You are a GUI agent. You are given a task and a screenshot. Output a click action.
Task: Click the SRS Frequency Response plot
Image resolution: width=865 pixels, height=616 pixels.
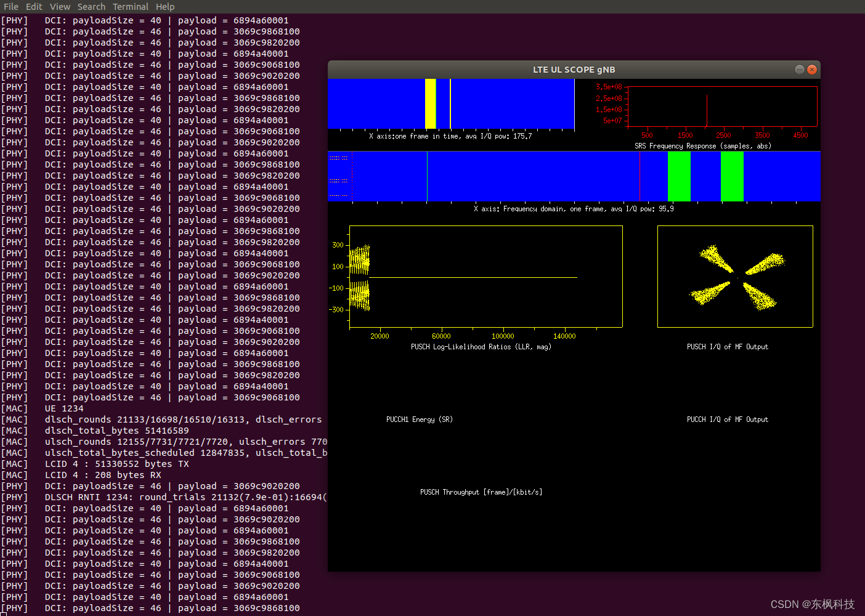click(x=722, y=107)
